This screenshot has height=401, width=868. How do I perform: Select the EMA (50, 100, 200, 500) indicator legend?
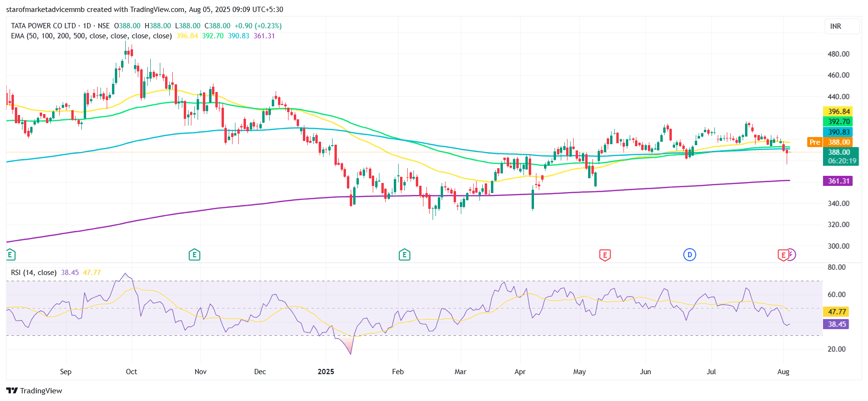tap(91, 36)
